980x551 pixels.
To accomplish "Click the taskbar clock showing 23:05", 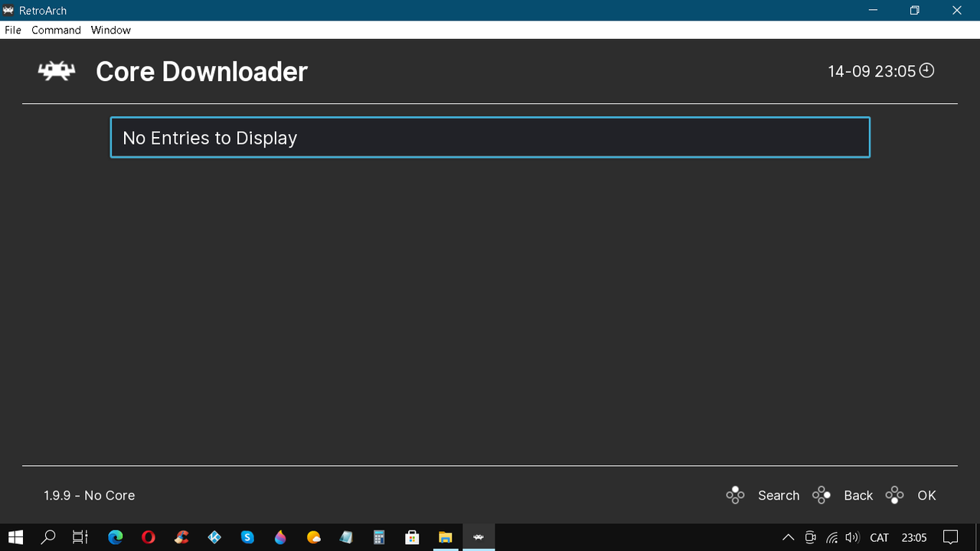I will (914, 537).
